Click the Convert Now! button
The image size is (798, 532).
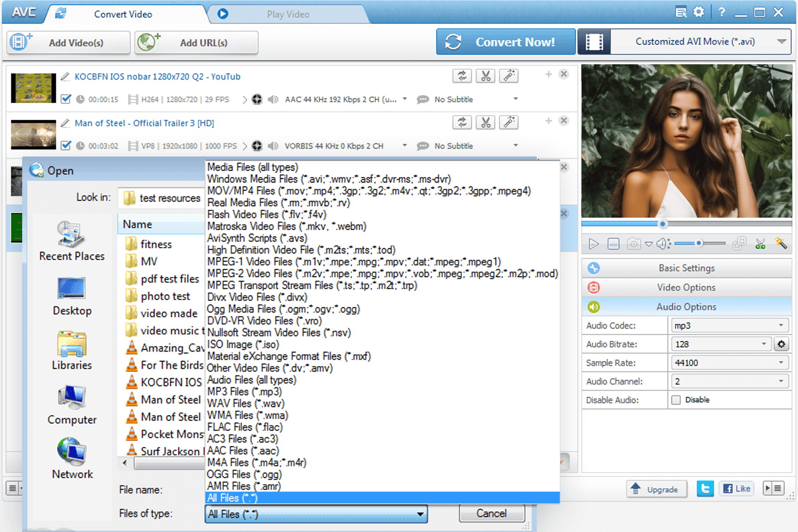tap(505, 42)
